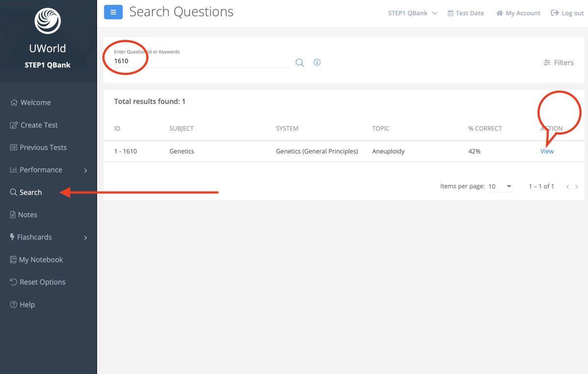Click the '1 – 1 of 1' range label

(x=541, y=187)
